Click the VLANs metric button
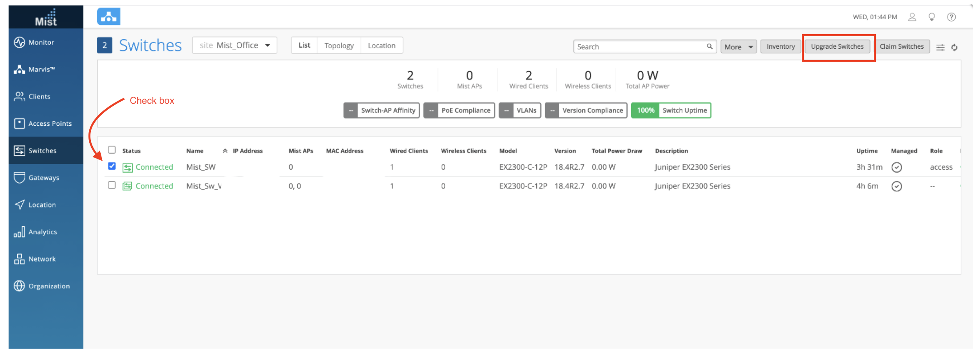 pyautogui.click(x=520, y=110)
